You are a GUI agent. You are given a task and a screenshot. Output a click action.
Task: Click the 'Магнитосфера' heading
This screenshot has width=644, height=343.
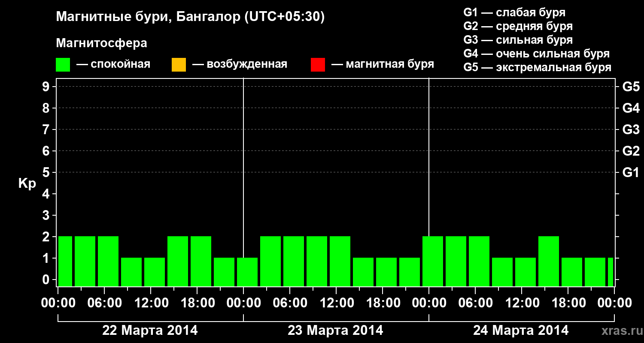[x=102, y=43]
